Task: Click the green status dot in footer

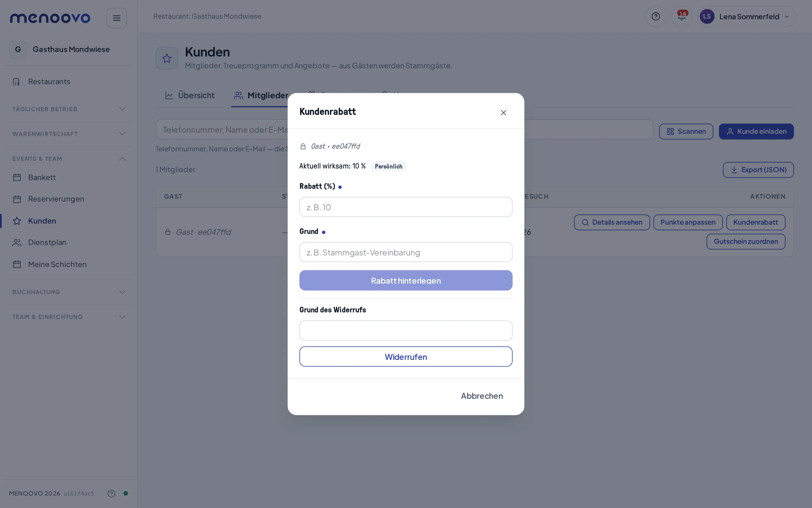Action: click(x=126, y=493)
